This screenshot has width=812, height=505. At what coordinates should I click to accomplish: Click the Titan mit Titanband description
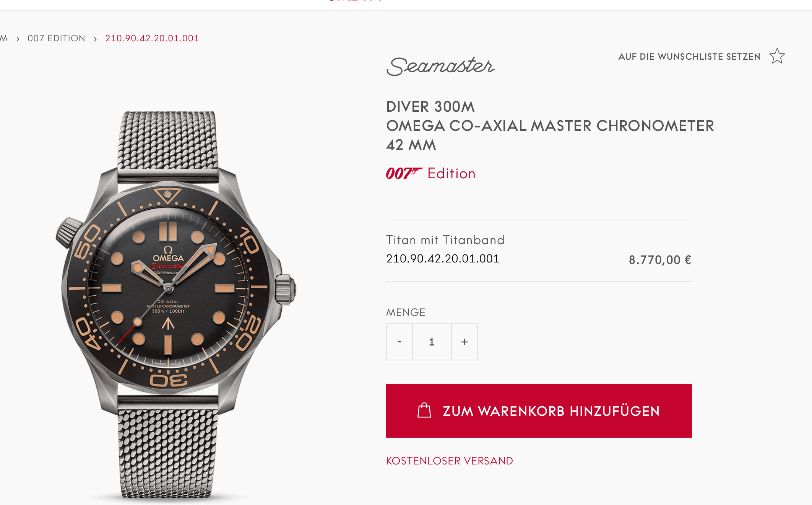(445, 240)
